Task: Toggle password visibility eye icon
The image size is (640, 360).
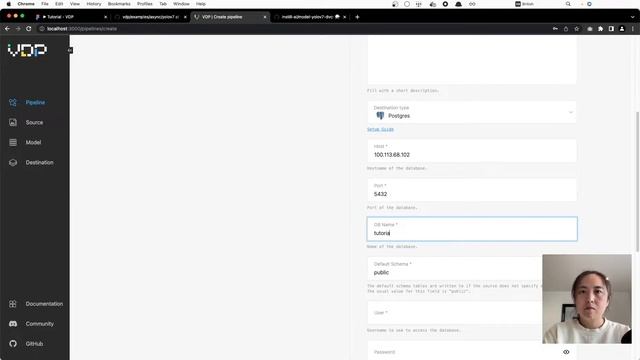Action: point(566,352)
